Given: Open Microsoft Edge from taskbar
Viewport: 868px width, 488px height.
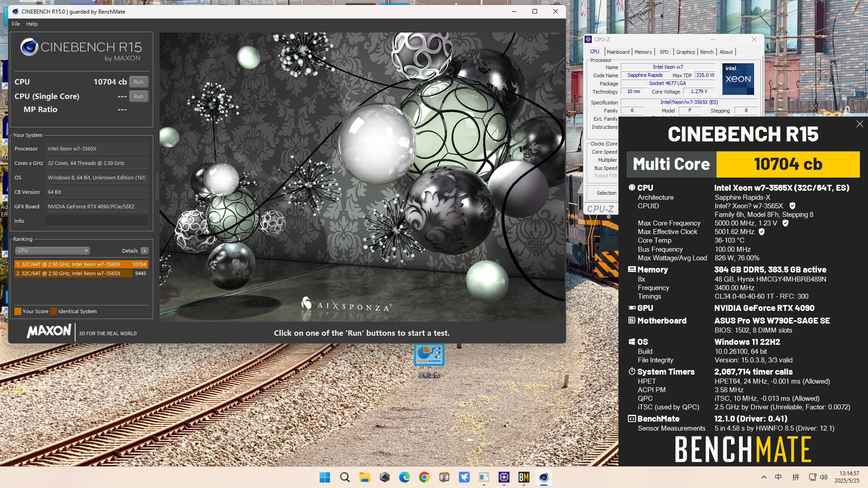Looking at the screenshot, I should tap(404, 477).
